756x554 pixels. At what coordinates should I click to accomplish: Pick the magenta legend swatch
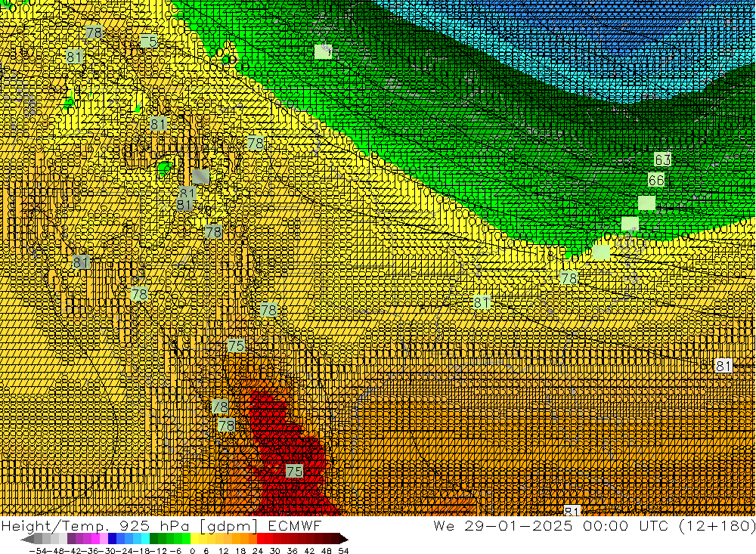(x=95, y=539)
